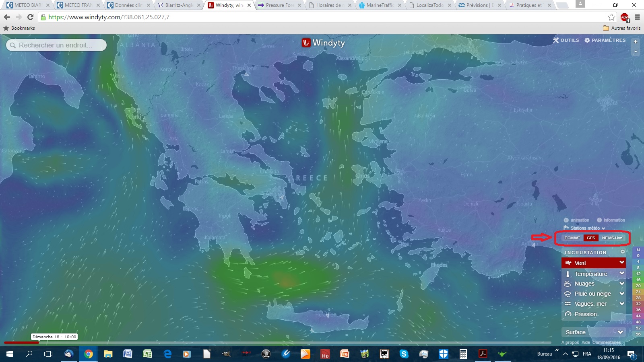
Task: Open the Commentaires link
Action: point(607,342)
